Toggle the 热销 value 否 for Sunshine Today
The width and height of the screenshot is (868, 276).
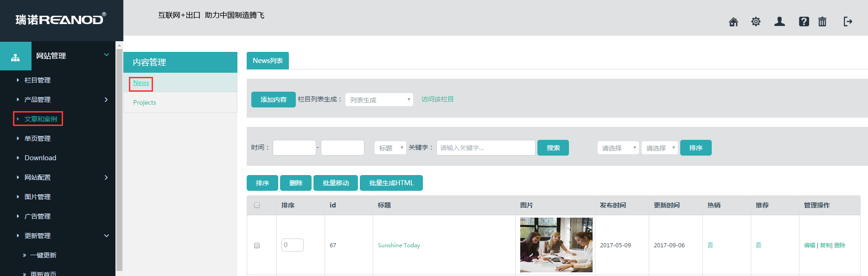[710, 245]
